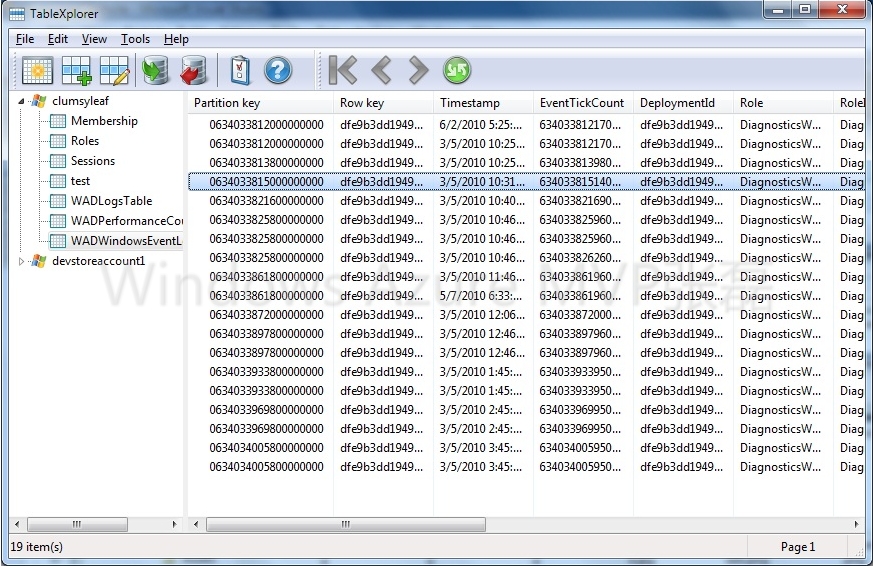Click the Membership table icon
Viewport: 873px width, 566px height.
pos(58,121)
